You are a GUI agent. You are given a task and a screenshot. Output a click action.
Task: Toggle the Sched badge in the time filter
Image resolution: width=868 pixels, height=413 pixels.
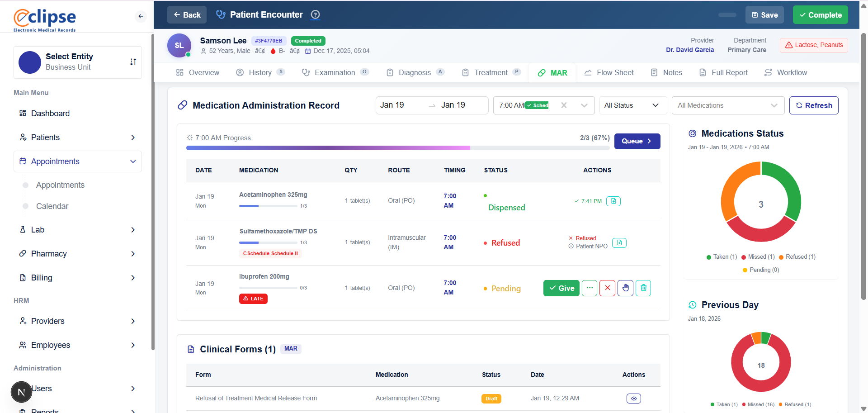538,105
